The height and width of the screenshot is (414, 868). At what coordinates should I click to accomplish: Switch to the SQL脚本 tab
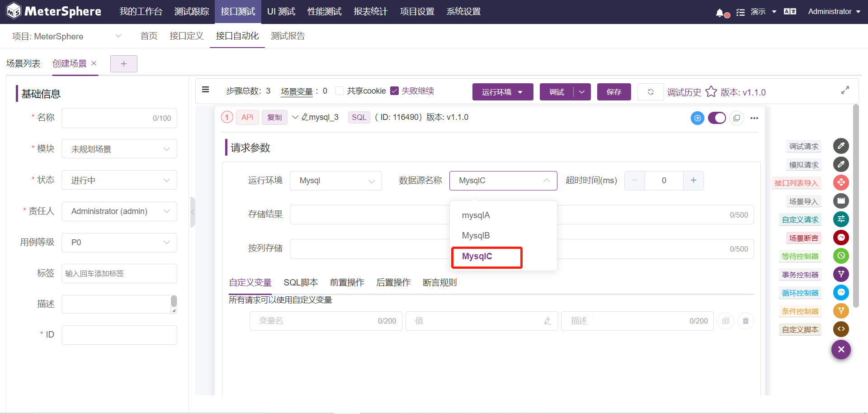click(301, 282)
